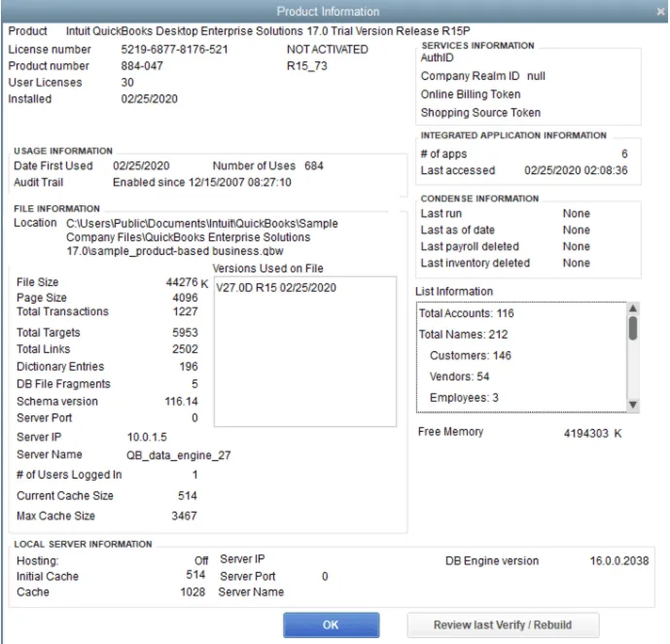Select the Employees: 3 row

point(464,398)
